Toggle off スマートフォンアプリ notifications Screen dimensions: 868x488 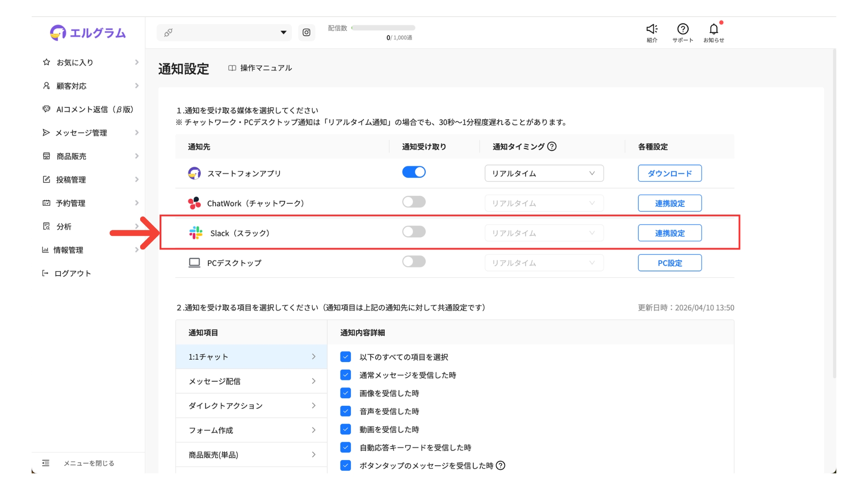coord(414,172)
